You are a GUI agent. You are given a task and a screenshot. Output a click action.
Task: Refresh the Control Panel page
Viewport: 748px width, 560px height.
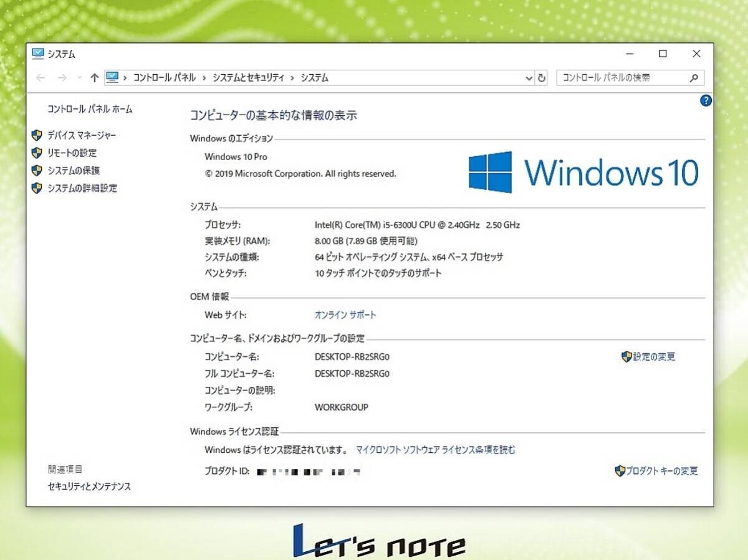pyautogui.click(x=542, y=78)
